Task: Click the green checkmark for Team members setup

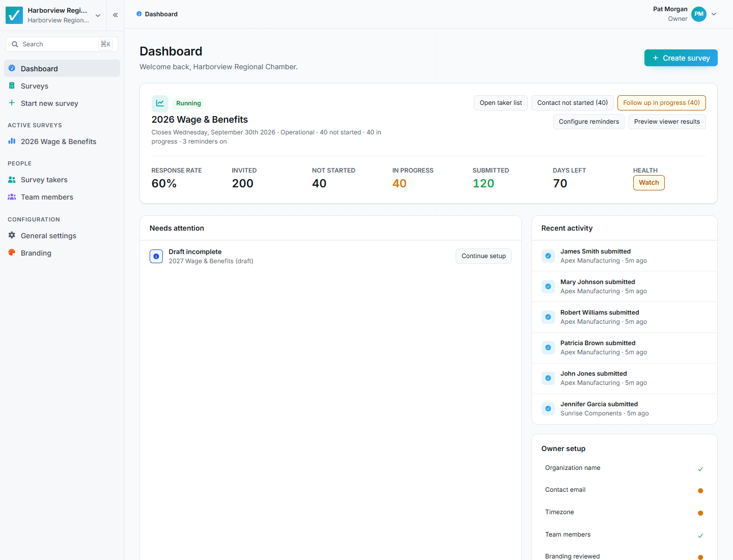Action: pos(700,536)
